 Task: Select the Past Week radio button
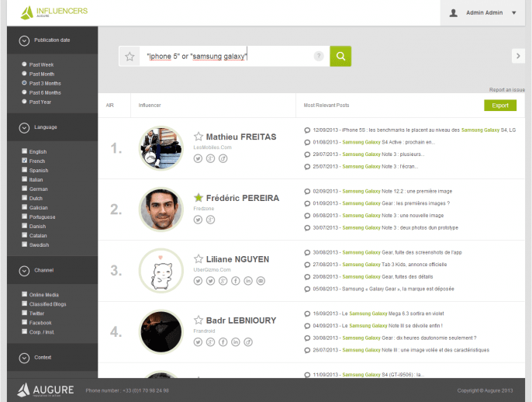point(24,64)
